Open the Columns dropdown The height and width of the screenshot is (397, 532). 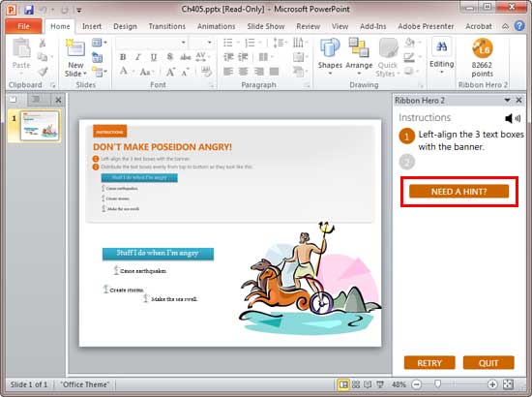coord(265,57)
